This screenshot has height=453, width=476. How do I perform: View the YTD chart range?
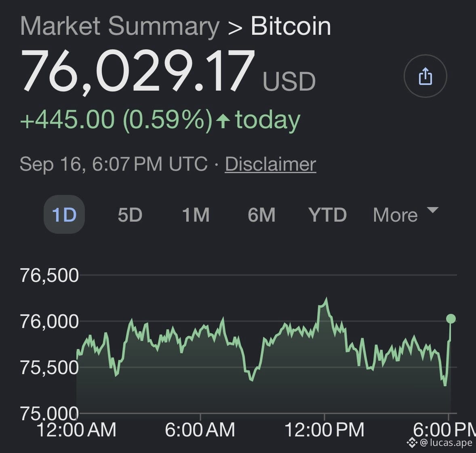(x=328, y=215)
